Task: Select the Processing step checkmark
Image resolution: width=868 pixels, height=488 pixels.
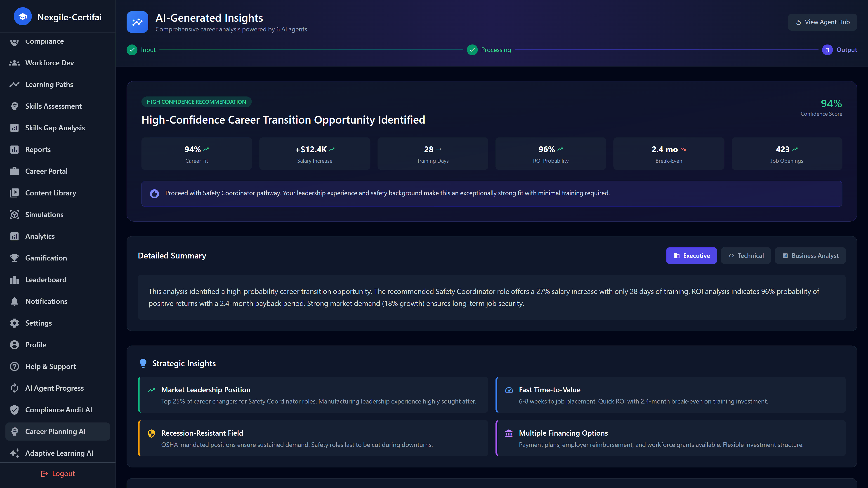Action: [472, 50]
